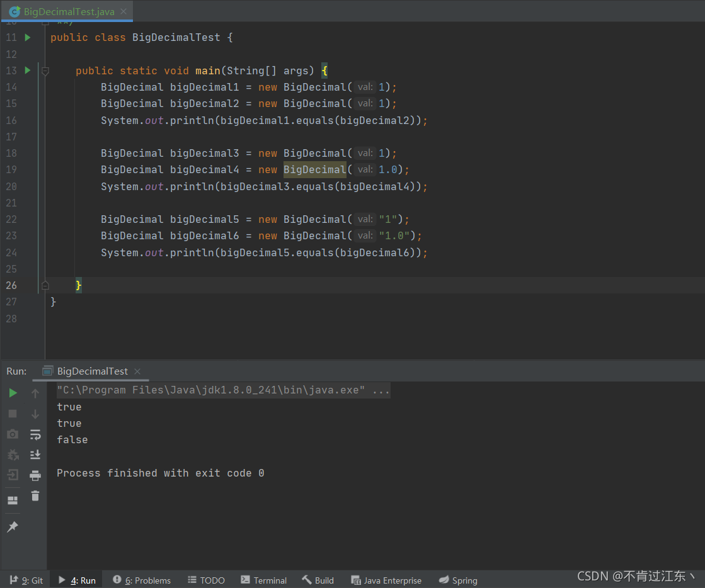Open the Build tool window
Image resolution: width=705 pixels, height=588 pixels.
[x=318, y=580]
